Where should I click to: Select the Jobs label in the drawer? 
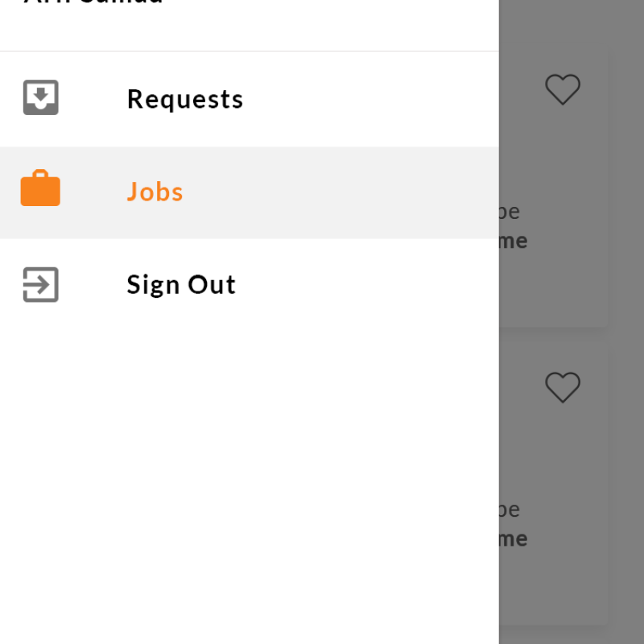point(155,192)
